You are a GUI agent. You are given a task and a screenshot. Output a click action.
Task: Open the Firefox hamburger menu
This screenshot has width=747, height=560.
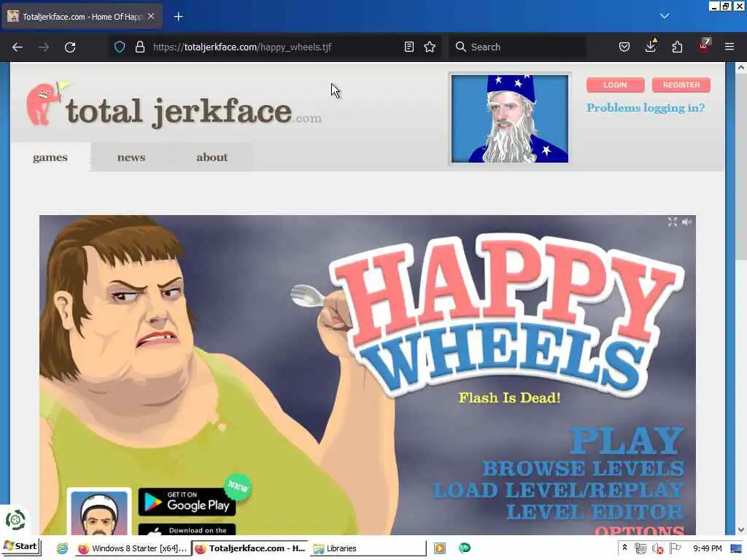coord(729,47)
